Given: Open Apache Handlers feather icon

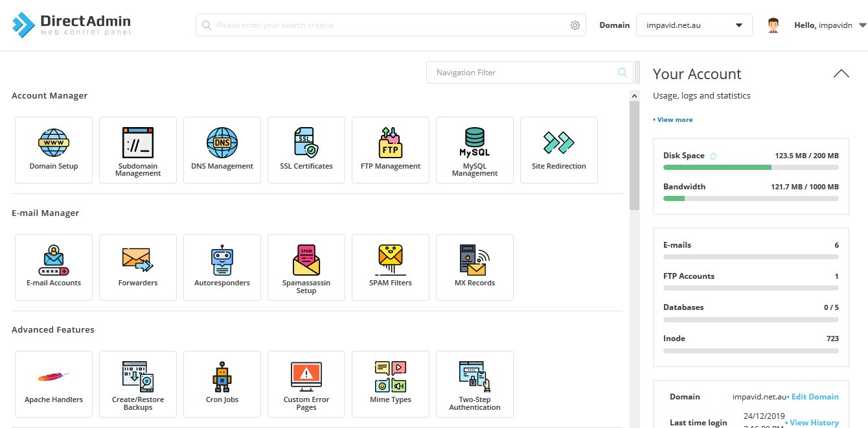Looking at the screenshot, I should point(54,377).
